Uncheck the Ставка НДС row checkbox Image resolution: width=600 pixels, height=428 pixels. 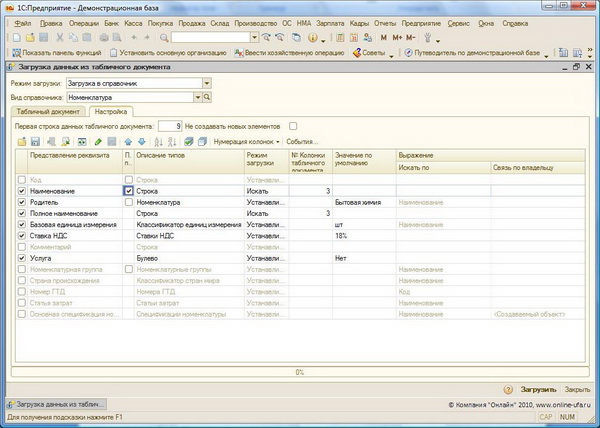point(22,236)
